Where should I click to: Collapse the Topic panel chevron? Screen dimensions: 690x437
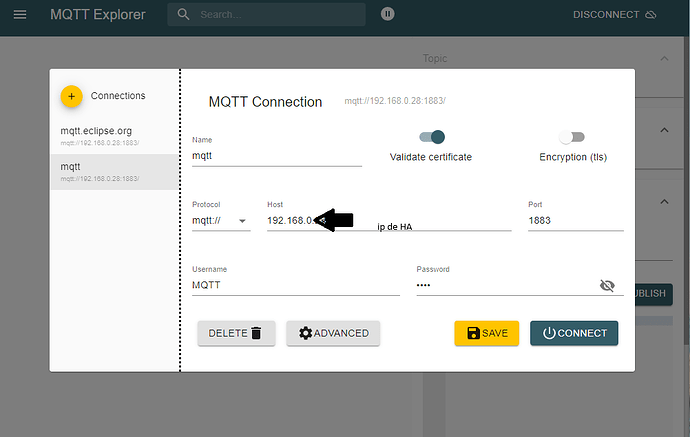664,59
